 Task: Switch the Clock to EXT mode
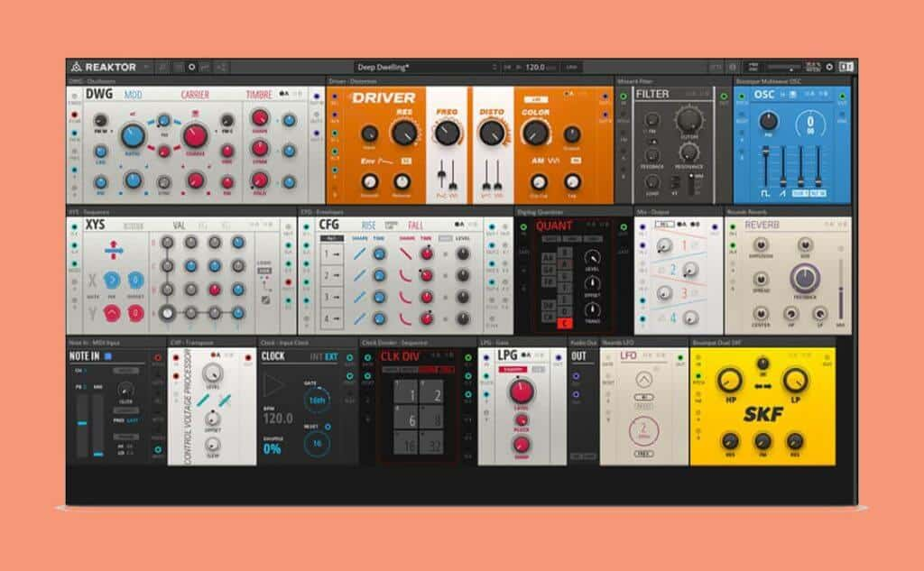331,356
